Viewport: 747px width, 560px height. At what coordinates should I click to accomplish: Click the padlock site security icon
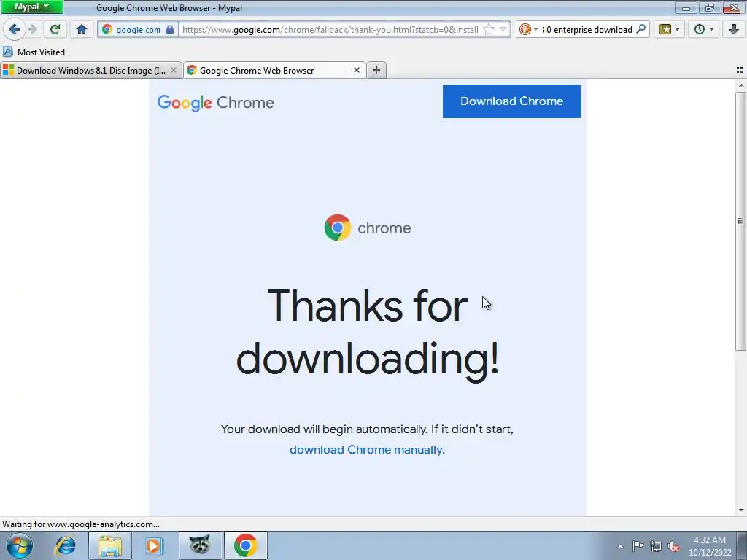click(170, 29)
